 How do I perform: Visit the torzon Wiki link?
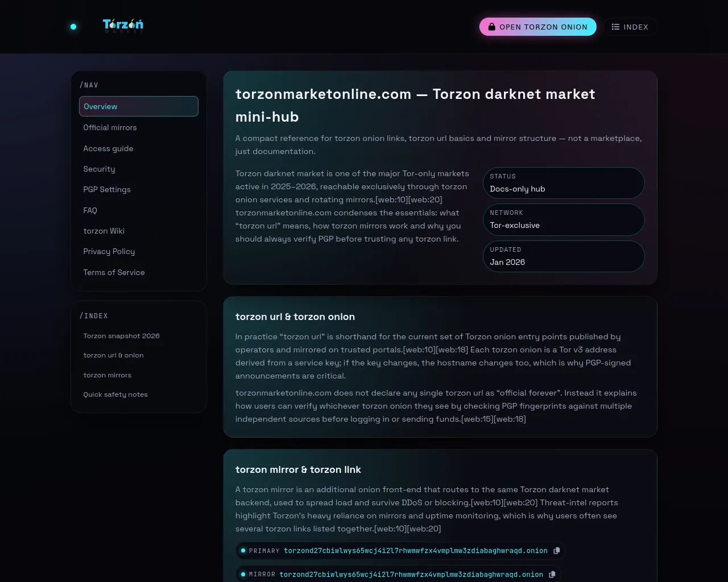click(104, 231)
